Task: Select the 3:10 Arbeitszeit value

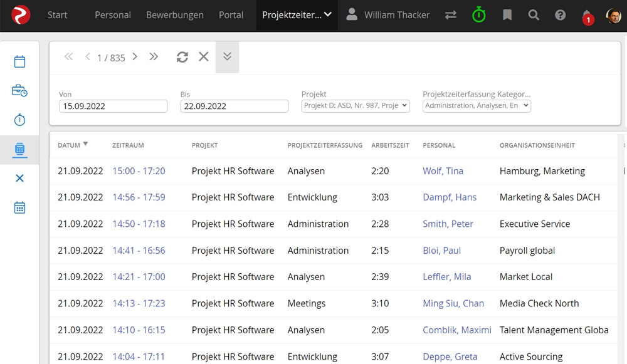Action: (380, 304)
